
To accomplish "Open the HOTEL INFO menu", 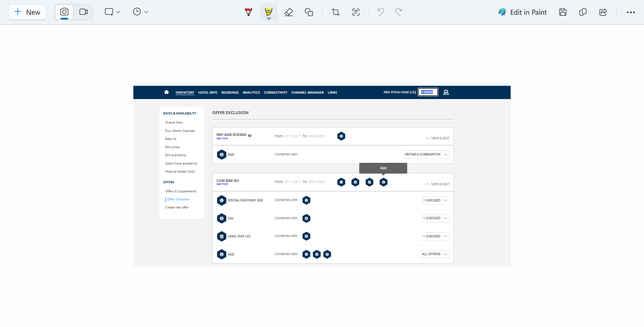I will click(x=208, y=93).
